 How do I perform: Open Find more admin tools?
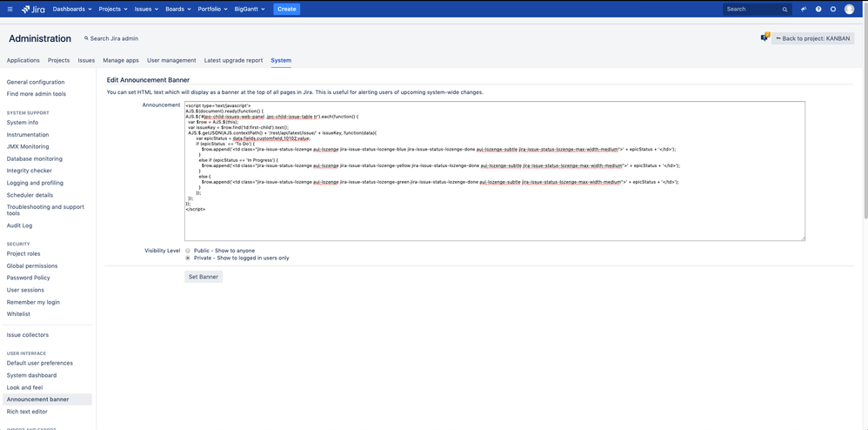(x=37, y=94)
